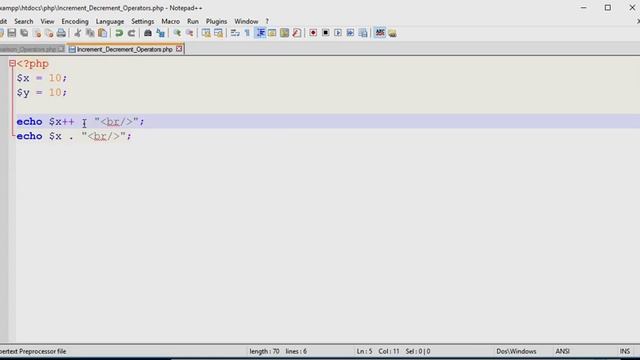
Task: Open the Document Map icon
Action: 284,33
